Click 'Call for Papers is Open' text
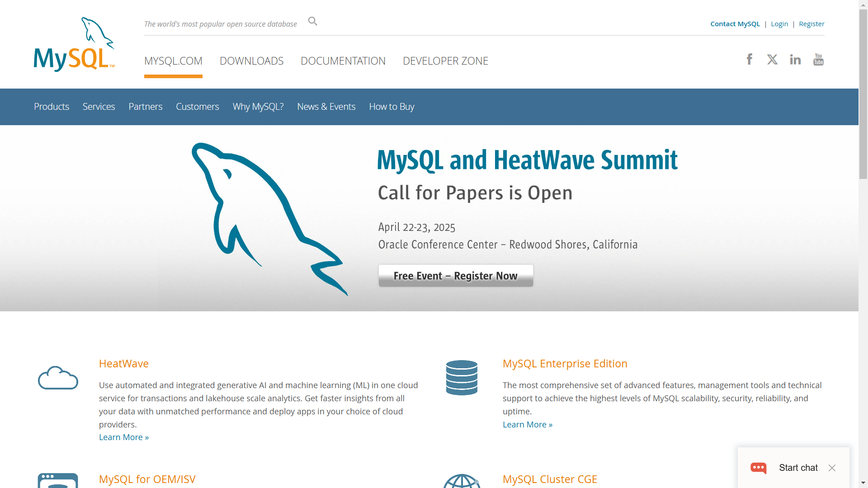Screen dimensions: 868x488 pos(475,193)
